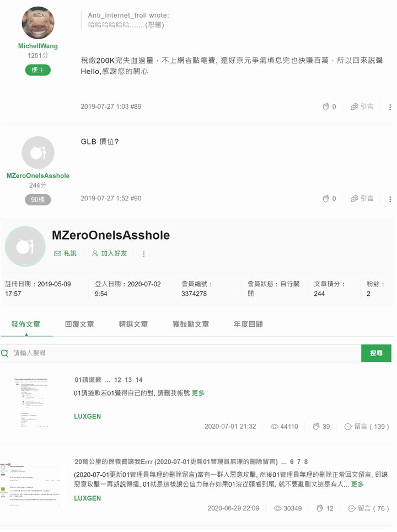
Task: Go to page 14 of 01請道歉
Action: pos(139,380)
